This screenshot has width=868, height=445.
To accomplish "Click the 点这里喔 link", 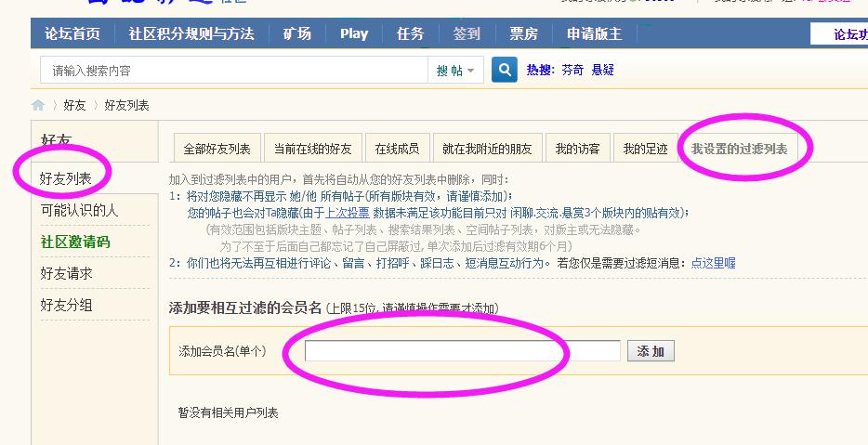I will [713, 263].
